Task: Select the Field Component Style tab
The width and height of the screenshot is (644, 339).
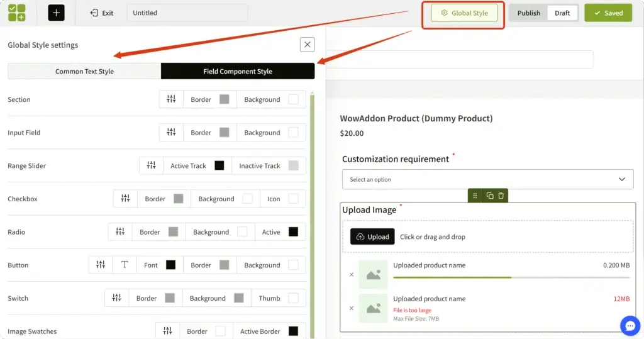Action: 238,71
